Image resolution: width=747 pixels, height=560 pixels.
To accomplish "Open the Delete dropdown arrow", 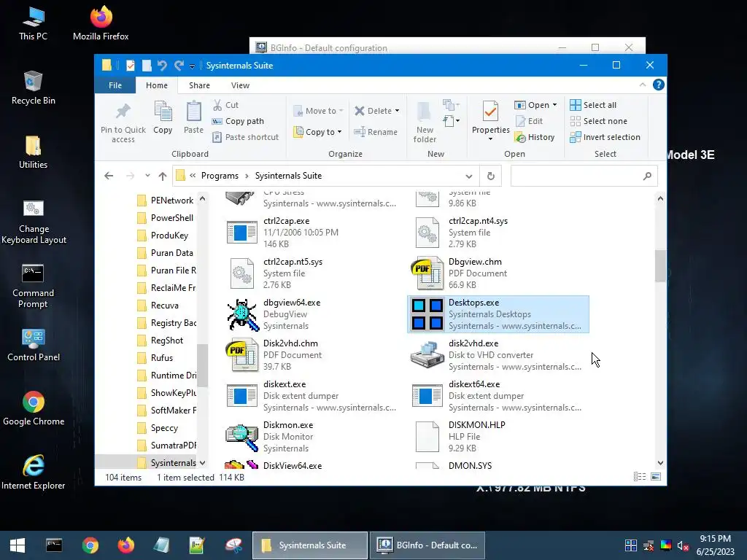I will [397, 111].
